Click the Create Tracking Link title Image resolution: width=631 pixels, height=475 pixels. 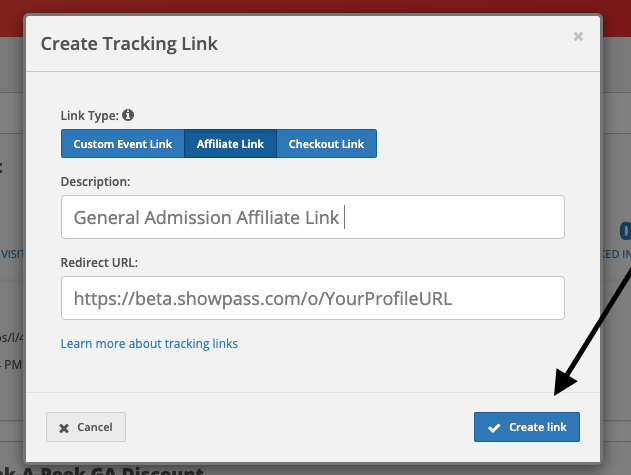[129, 43]
